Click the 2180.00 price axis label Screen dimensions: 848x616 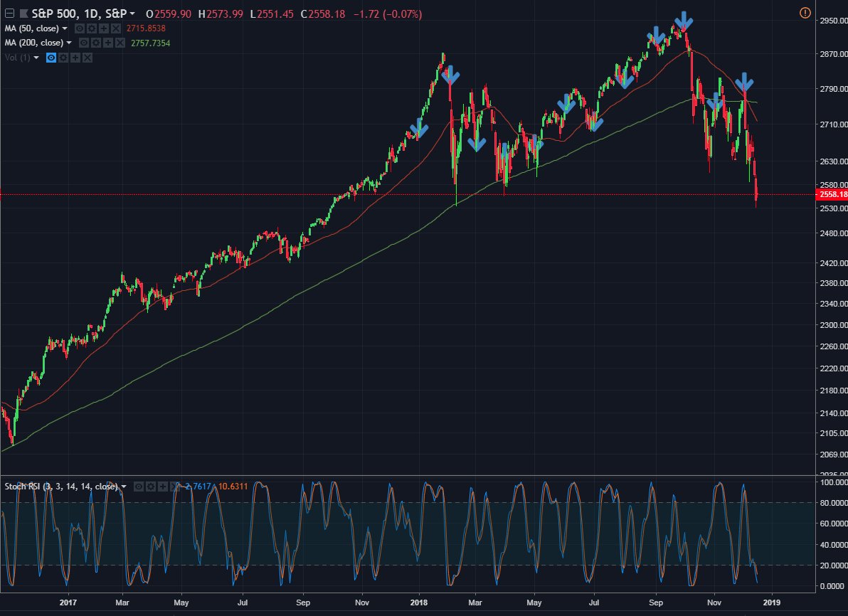tap(833, 391)
